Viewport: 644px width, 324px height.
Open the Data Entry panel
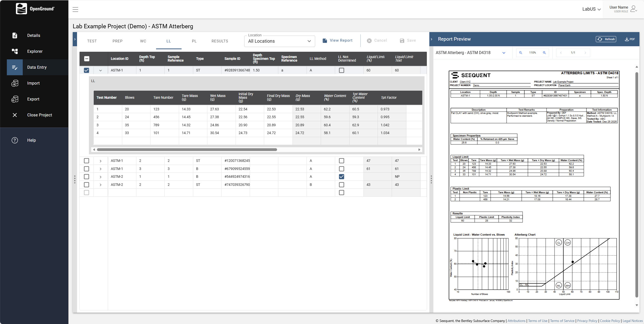click(37, 67)
